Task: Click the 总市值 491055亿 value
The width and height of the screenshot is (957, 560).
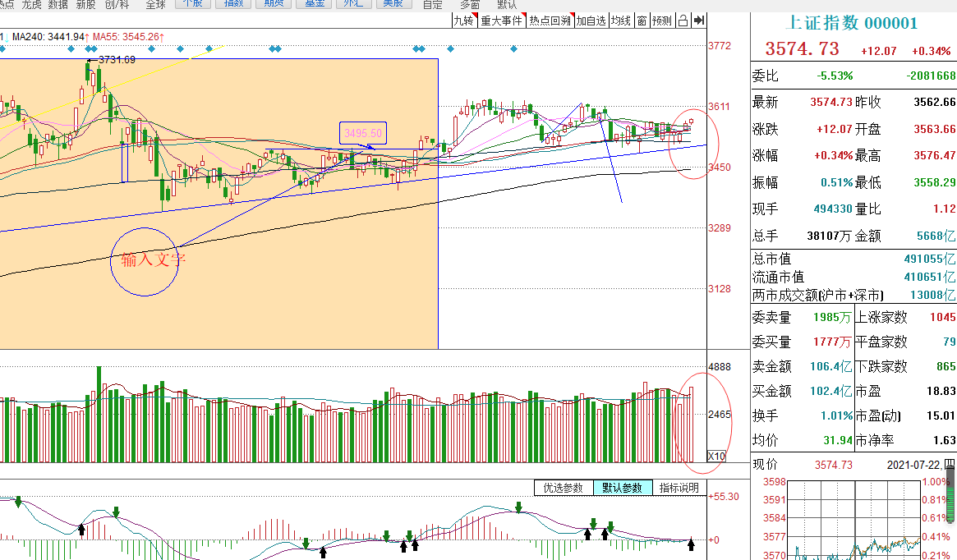Action: [x=930, y=259]
